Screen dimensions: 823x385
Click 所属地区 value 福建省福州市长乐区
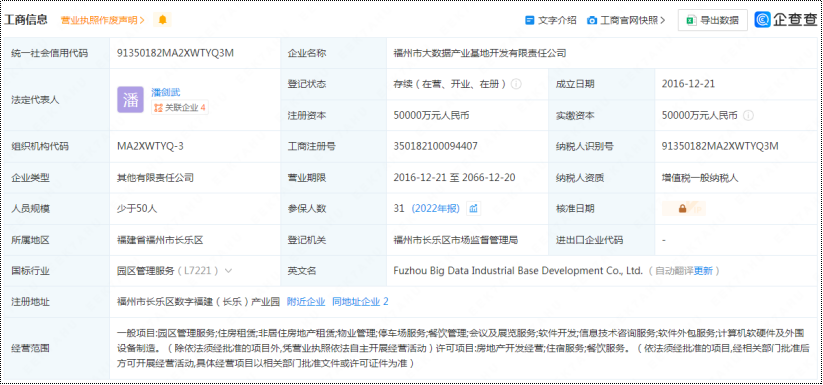[160, 240]
